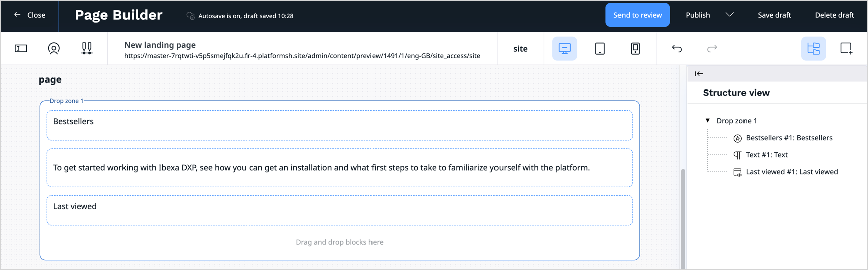Click the Send to review button
868x270 pixels.
(x=637, y=15)
